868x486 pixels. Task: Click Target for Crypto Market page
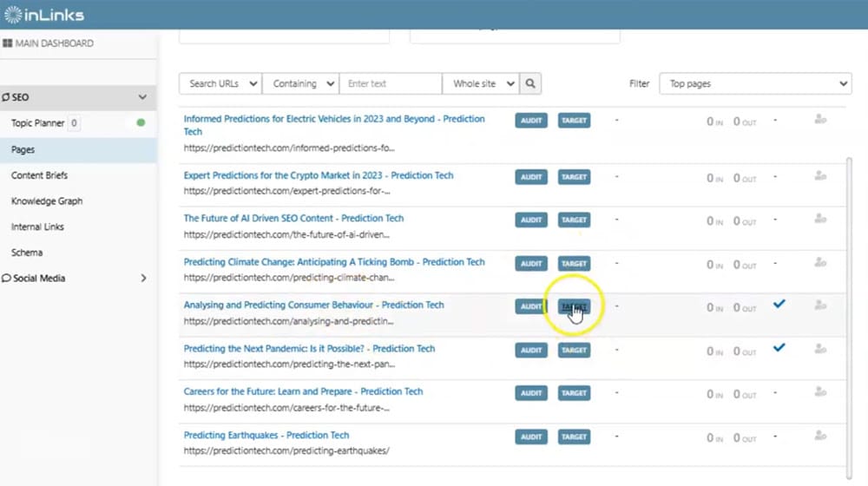[x=574, y=176]
